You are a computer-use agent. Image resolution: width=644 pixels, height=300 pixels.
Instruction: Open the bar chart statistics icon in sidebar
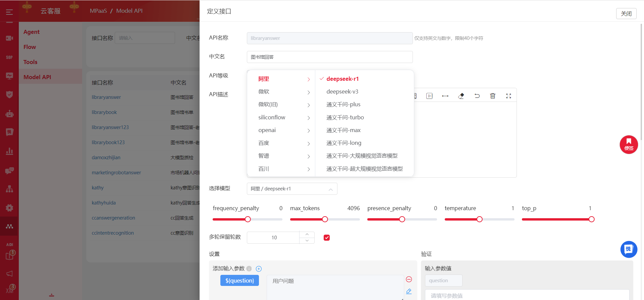click(9, 151)
